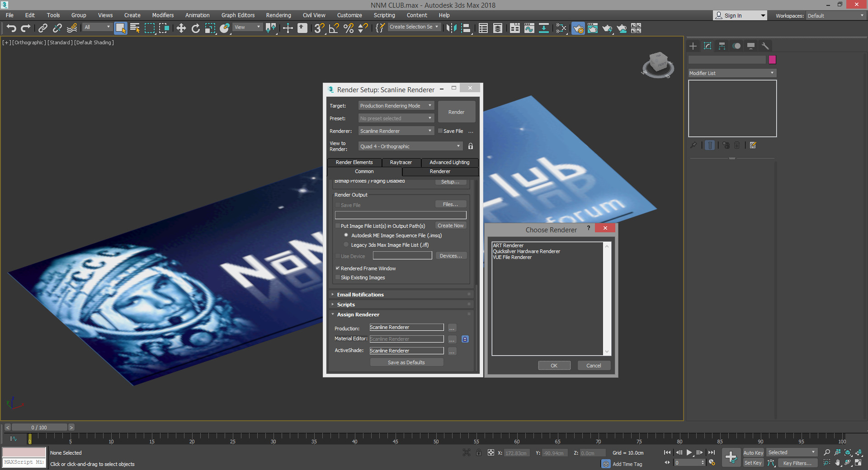Toggle Save File checkbox beside Renderer
Image resolution: width=868 pixels, height=470 pixels.
click(x=440, y=131)
